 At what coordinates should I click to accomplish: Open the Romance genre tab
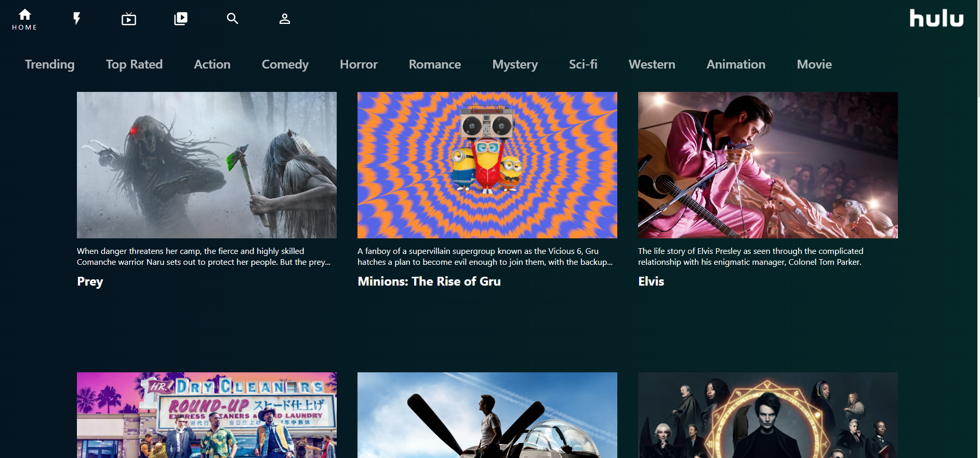click(435, 64)
